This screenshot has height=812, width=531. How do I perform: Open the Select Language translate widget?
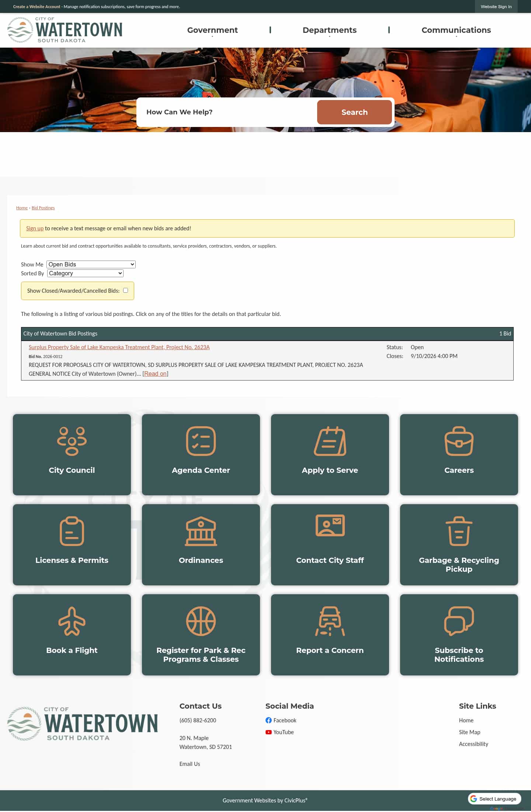tap(494, 799)
